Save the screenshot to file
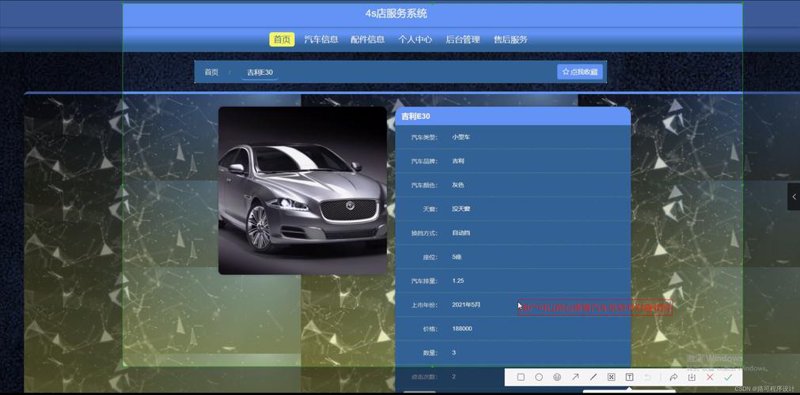 point(691,377)
